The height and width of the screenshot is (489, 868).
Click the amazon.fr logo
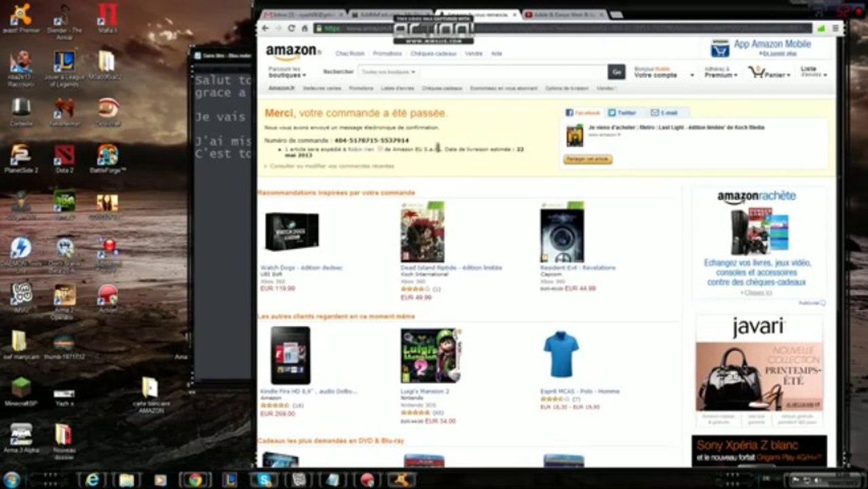(x=293, y=52)
